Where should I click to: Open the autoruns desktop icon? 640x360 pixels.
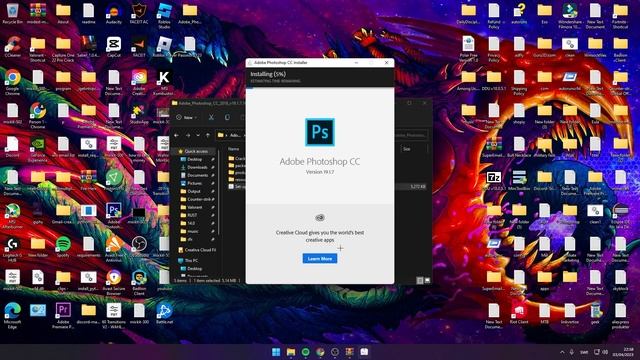click(x=519, y=13)
